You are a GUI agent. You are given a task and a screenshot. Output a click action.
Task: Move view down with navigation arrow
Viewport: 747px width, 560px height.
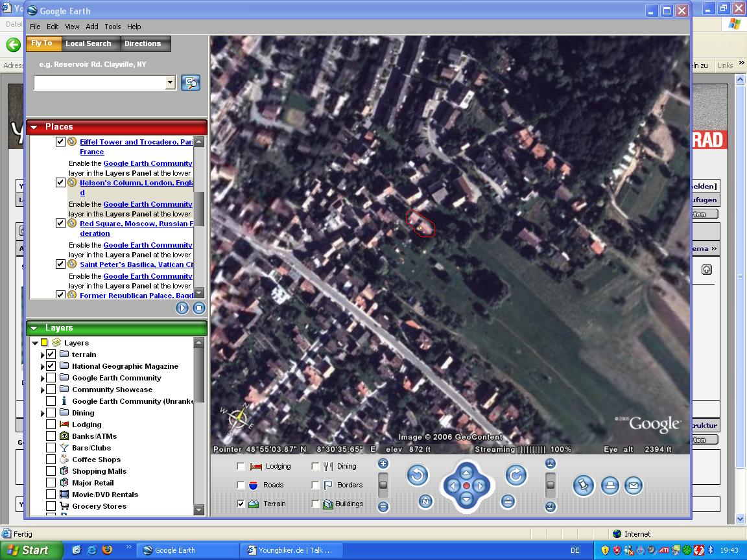(x=466, y=499)
